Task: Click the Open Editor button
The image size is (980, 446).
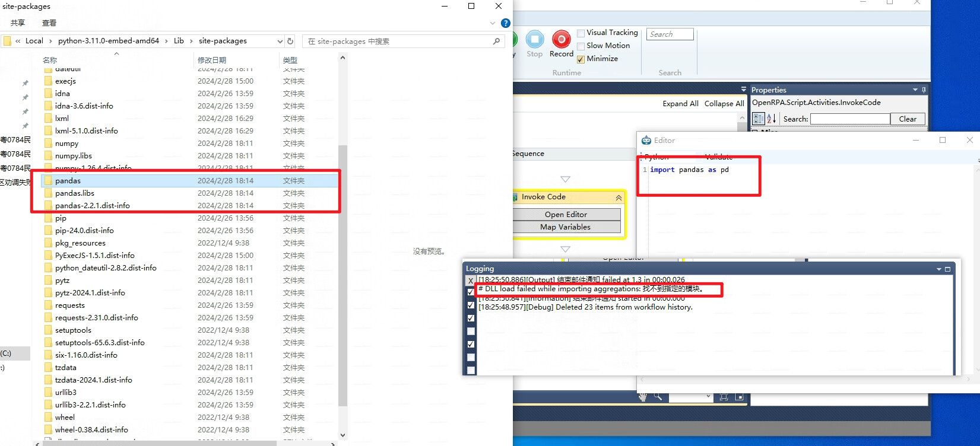Action: 566,214
